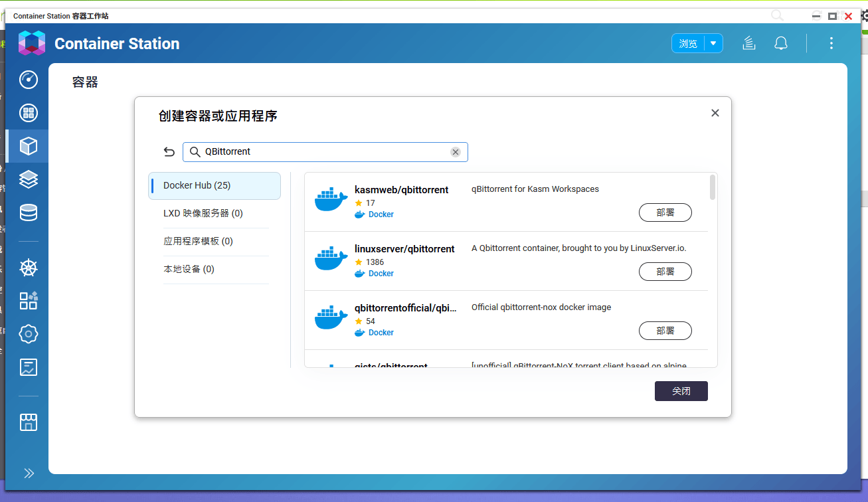
Task: Open the Images stacked layers icon
Action: (x=29, y=179)
